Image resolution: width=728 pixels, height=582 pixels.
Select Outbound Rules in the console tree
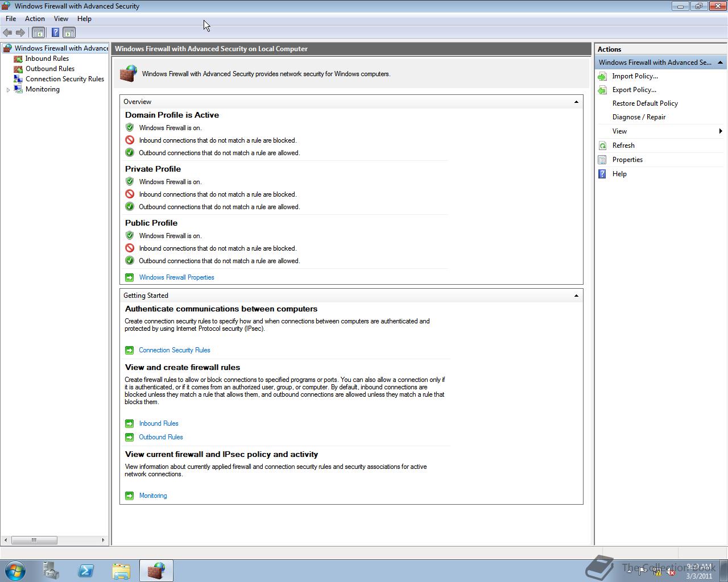50,69
